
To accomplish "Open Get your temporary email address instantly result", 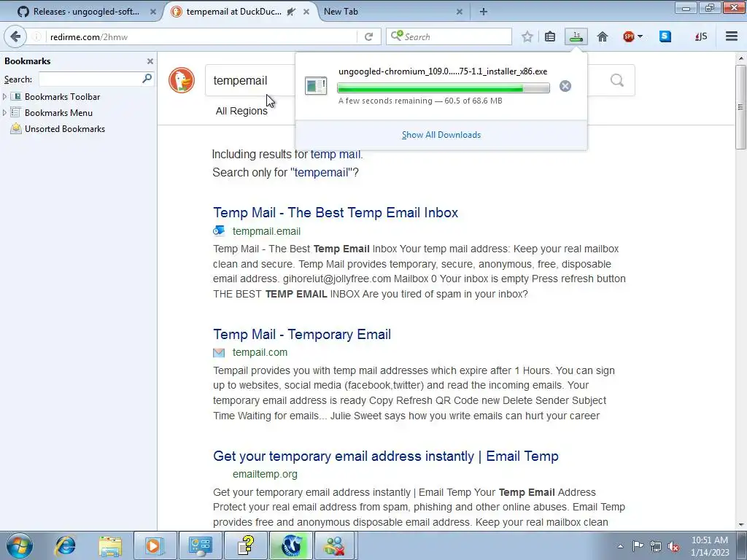I will coord(385,456).
